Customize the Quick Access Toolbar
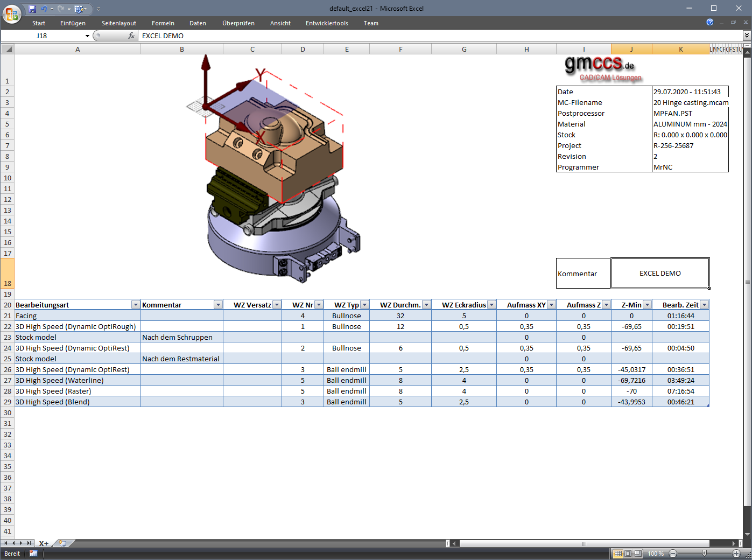The width and height of the screenshot is (752, 560). coord(99,9)
